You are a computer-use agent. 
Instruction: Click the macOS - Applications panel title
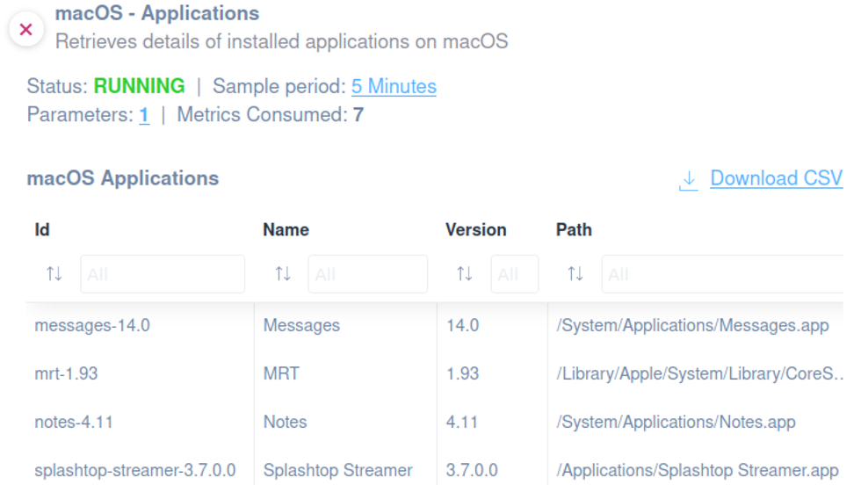157,13
